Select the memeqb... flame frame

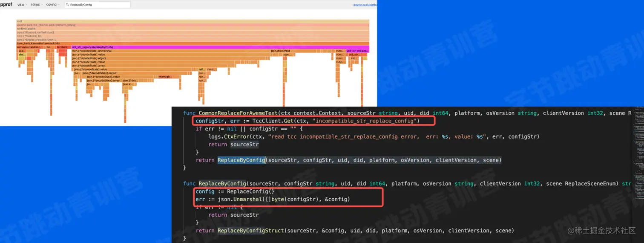[x=165, y=77]
